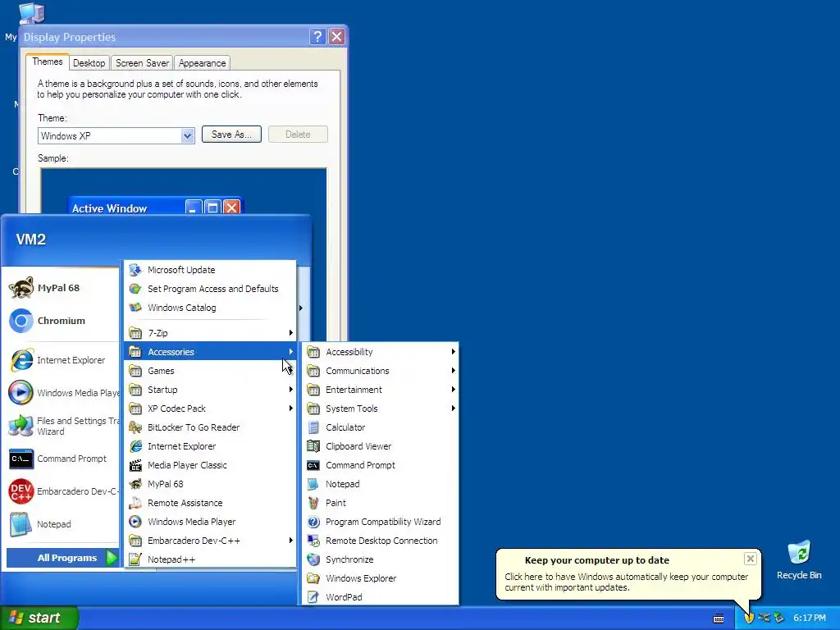
Task: Open Command Prompt from the recent programs list
Action: pos(60,459)
